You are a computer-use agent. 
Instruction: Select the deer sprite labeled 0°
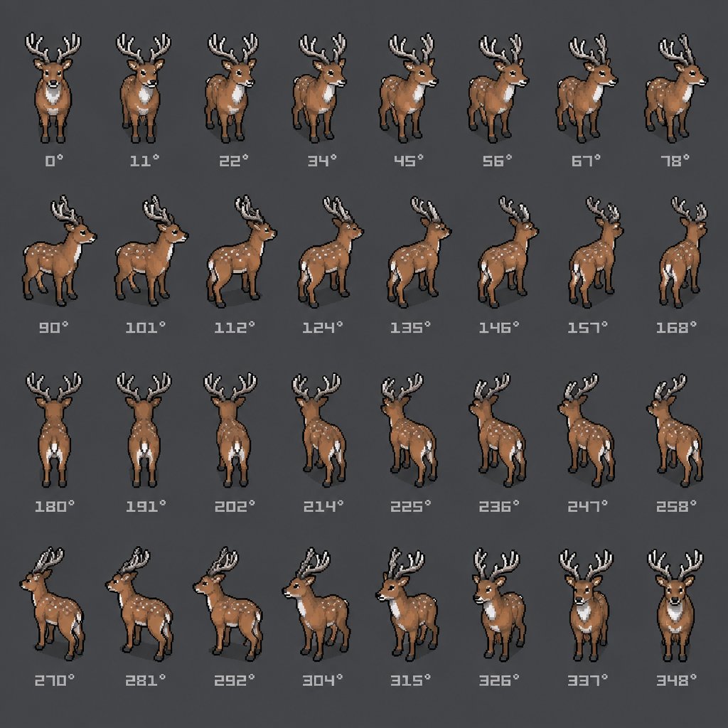53,87
